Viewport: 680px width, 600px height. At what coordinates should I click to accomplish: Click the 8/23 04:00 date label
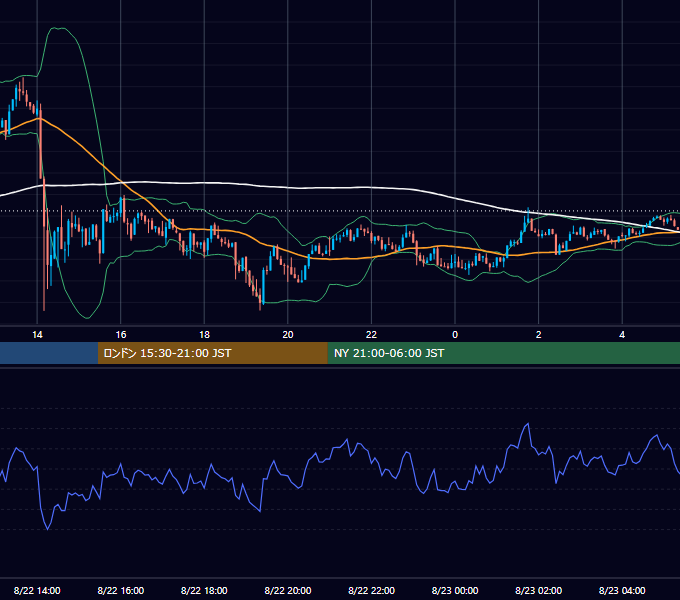tap(622, 590)
